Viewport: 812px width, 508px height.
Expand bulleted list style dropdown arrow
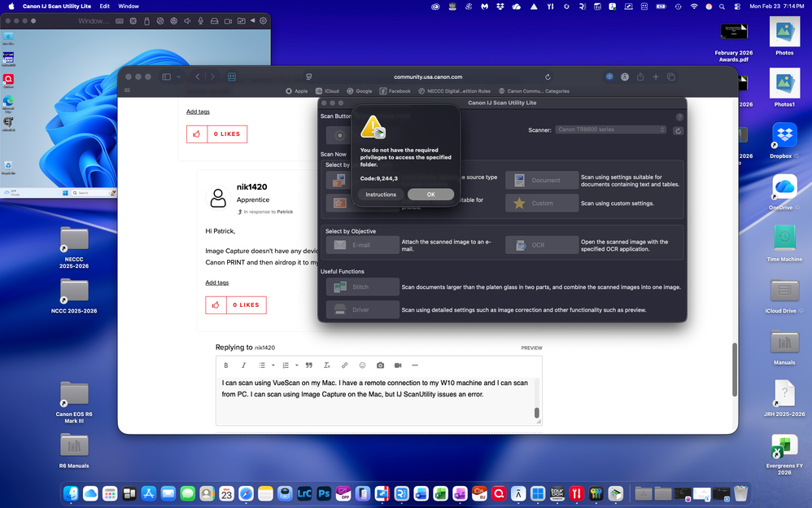click(x=273, y=366)
